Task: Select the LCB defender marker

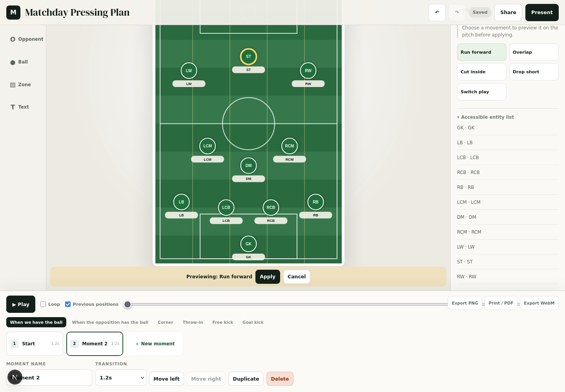Action: (226, 207)
